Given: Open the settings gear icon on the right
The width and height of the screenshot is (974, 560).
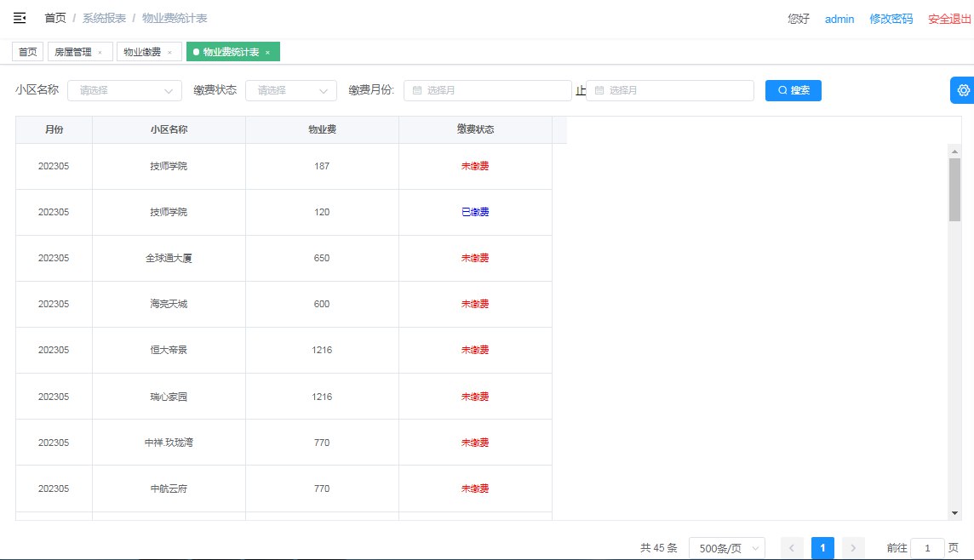Looking at the screenshot, I should click(x=963, y=89).
